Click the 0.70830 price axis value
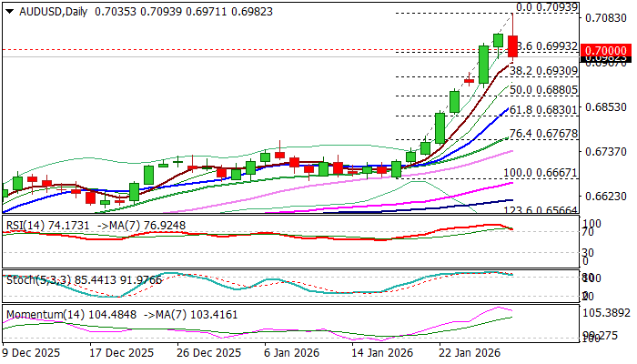Viewport: 637px width, 364px height. (606, 17)
